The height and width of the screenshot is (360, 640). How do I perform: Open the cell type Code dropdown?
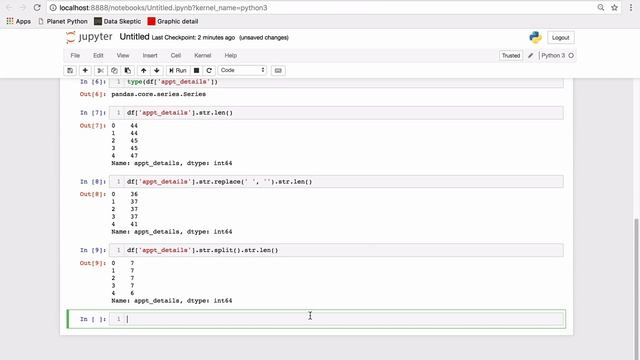(242, 70)
